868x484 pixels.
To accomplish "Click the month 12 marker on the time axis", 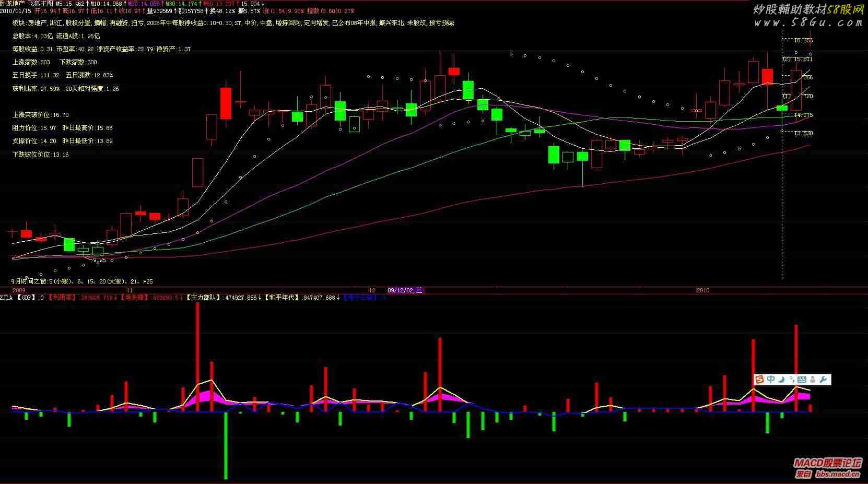I will tap(372, 290).
